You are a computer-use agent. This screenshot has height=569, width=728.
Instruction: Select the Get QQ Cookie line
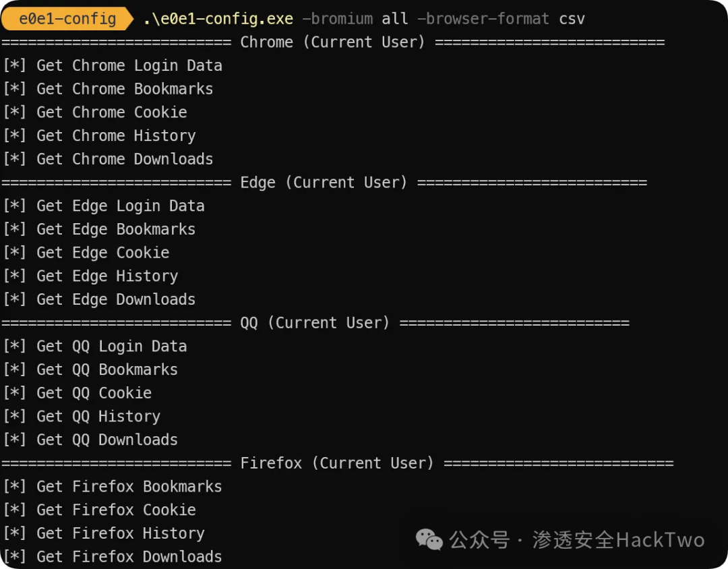coord(77,392)
